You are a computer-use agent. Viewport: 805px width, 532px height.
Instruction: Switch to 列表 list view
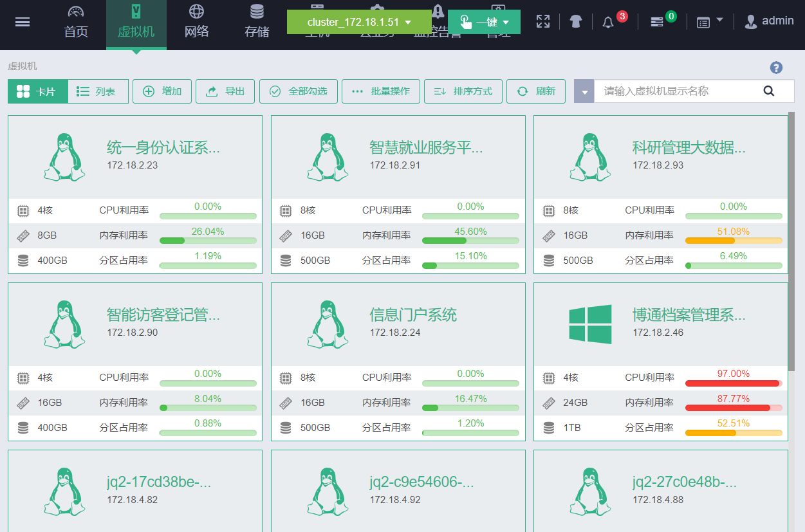coord(98,91)
